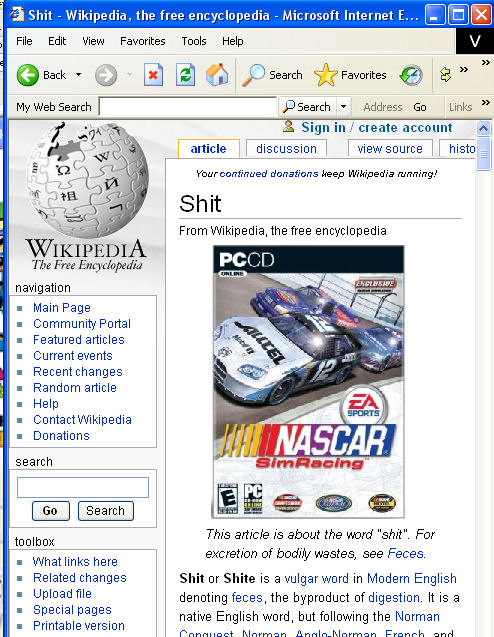Open Favorites star toolbar button
This screenshot has width=494, height=637.
pyautogui.click(x=350, y=75)
